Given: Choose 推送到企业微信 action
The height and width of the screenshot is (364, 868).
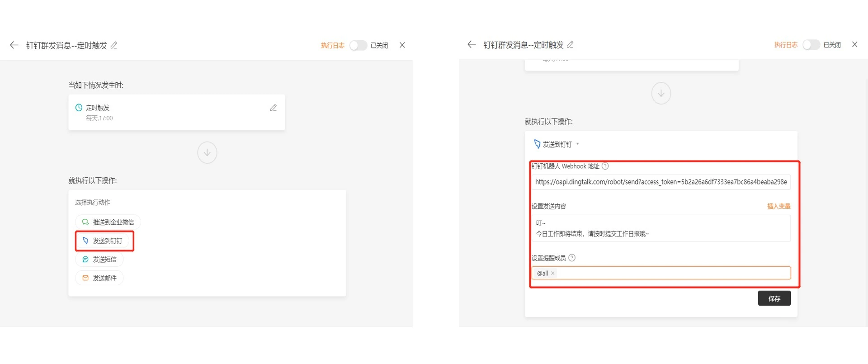Looking at the screenshot, I should (x=108, y=222).
